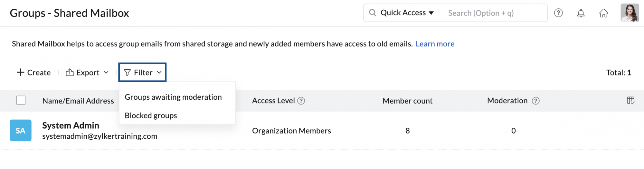This screenshot has height=169, width=644.
Task: Show Moderation info tooltip icon
Action: pyautogui.click(x=535, y=101)
